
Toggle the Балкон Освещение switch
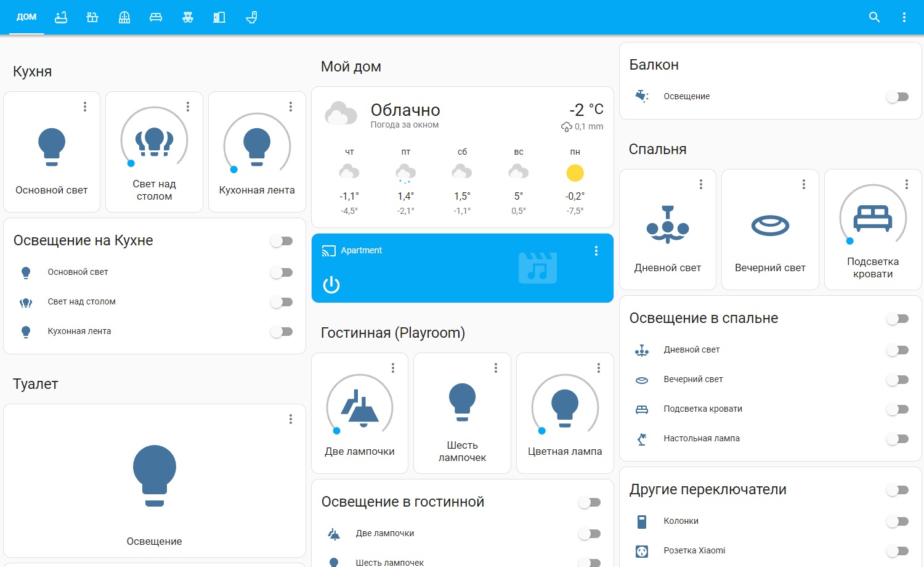[898, 97]
